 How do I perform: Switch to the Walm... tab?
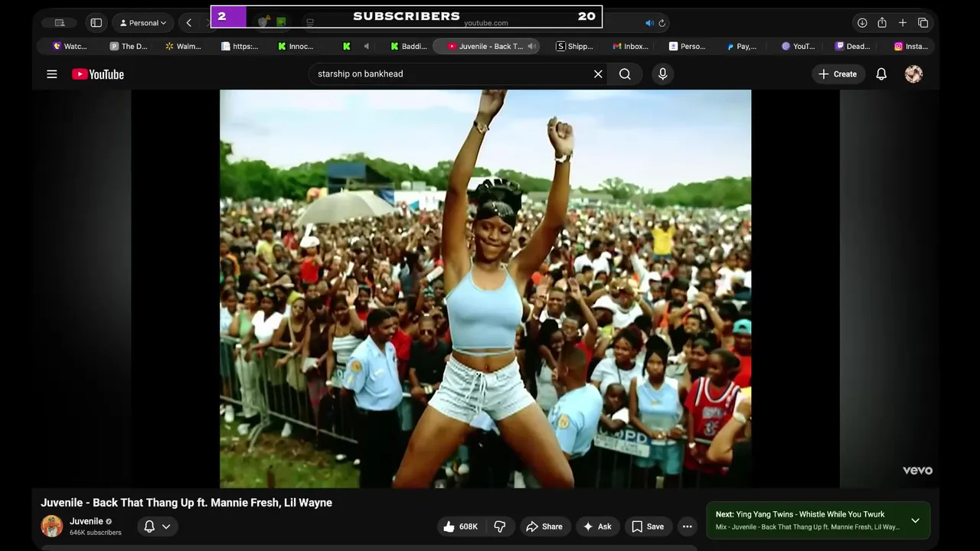[x=184, y=47]
